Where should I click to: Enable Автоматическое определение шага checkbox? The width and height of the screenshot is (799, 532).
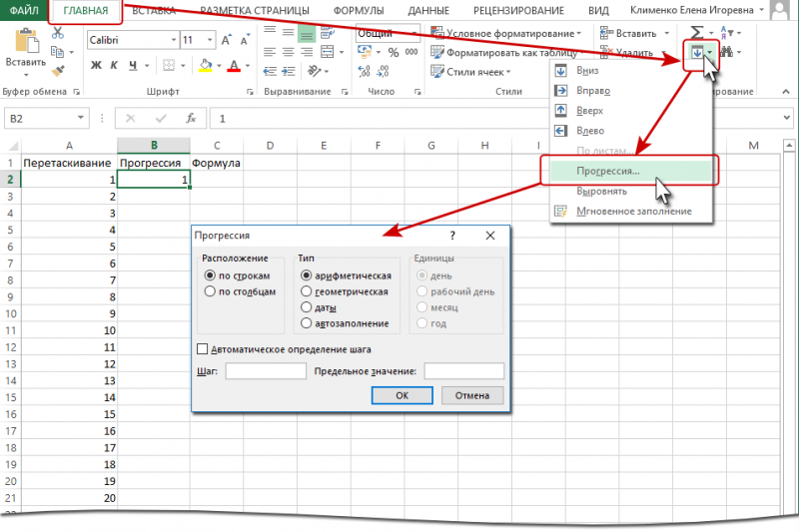click(x=203, y=349)
